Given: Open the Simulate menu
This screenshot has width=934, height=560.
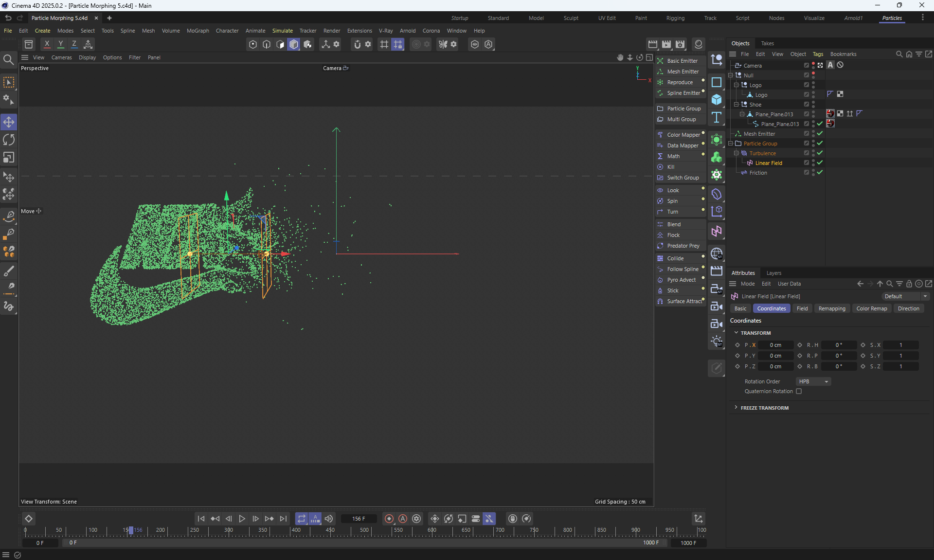Looking at the screenshot, I should 282,31.
